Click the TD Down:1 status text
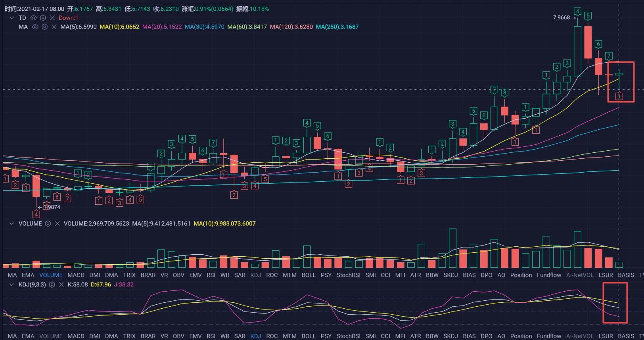The image size is (644, 340). (x=69, y=18)
